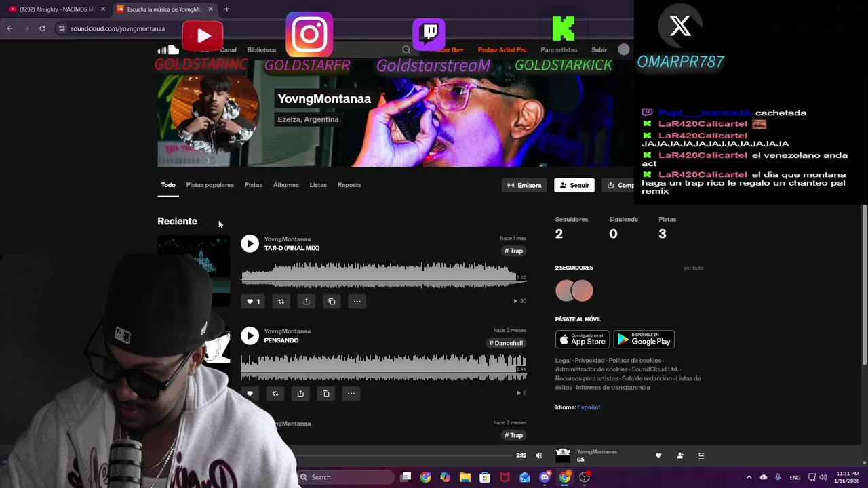
Task: Copy link of the PENSANDO track
Action: tap(325, 393)
